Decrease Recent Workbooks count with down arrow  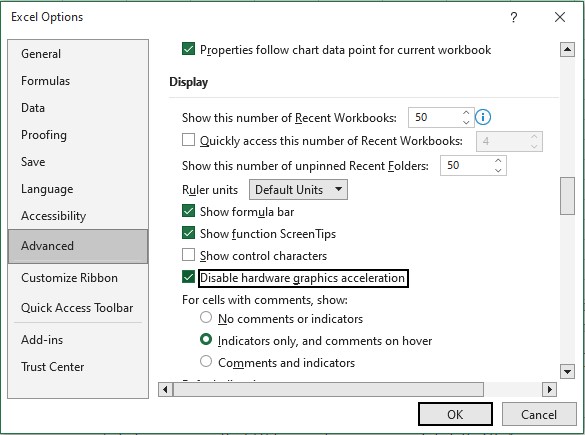pyautogui.click(x=466, y=122)
